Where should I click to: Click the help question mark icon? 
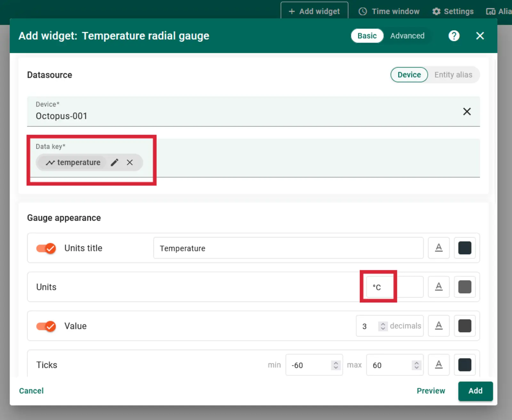click(x=454, y=36)
